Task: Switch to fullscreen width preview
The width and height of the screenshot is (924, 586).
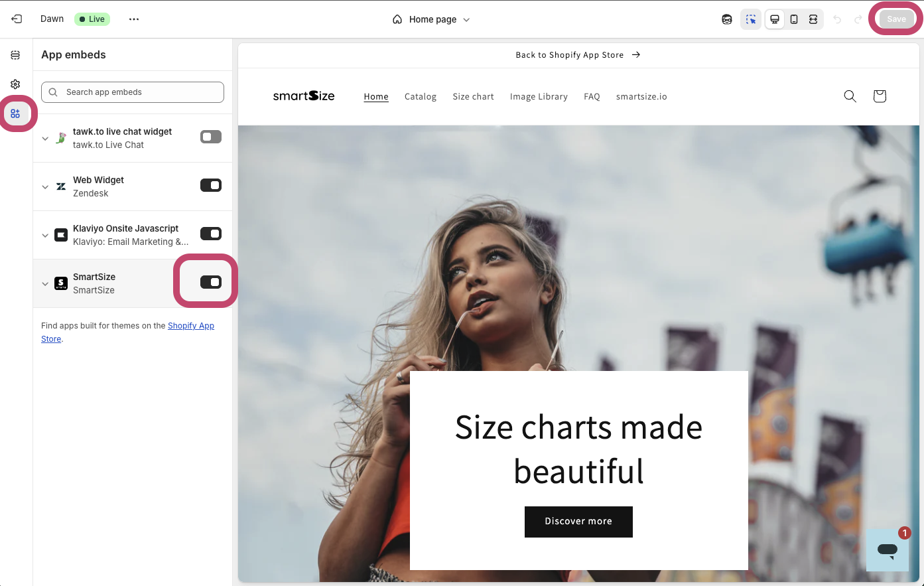Action: pyautogui.click(x=813, y=19)
